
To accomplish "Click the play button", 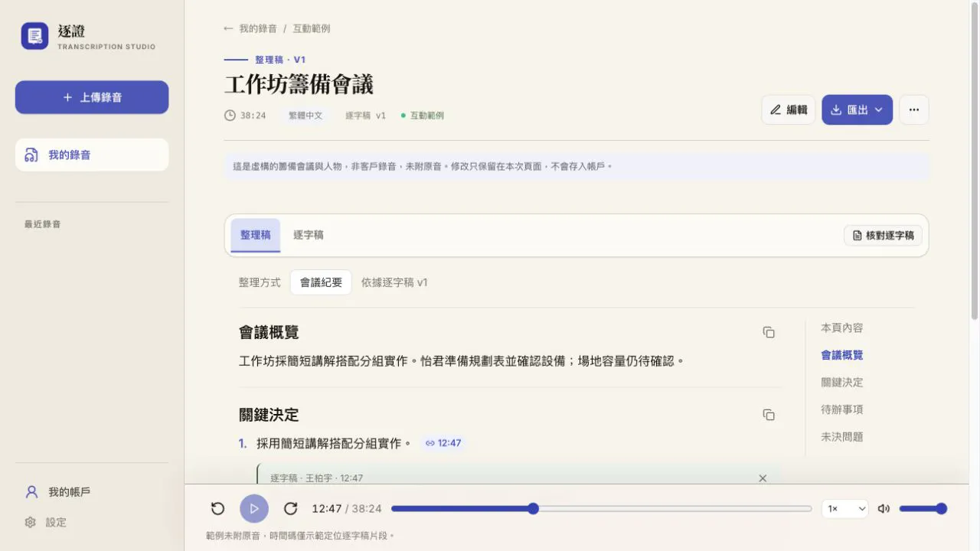I will click(254, 509).
